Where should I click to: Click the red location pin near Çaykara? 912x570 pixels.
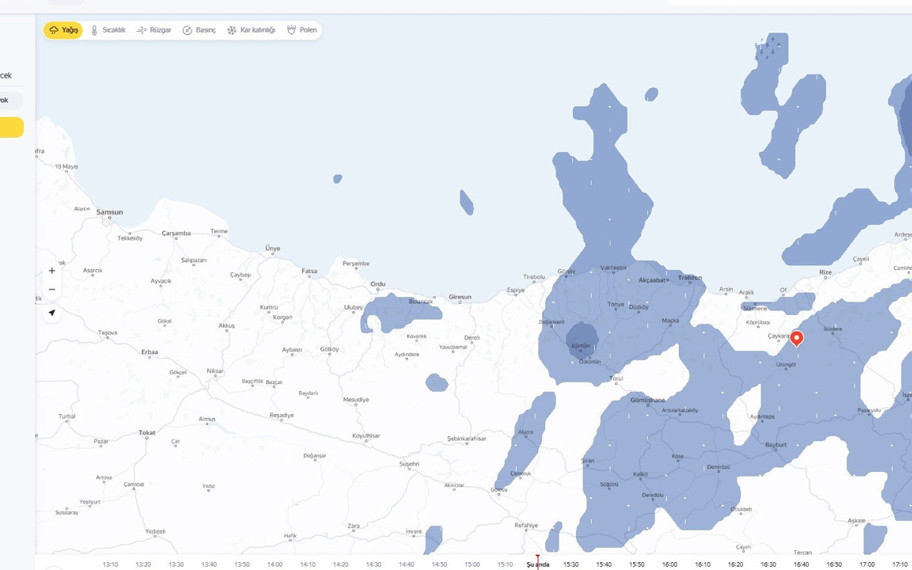click(x=797, y=338)
